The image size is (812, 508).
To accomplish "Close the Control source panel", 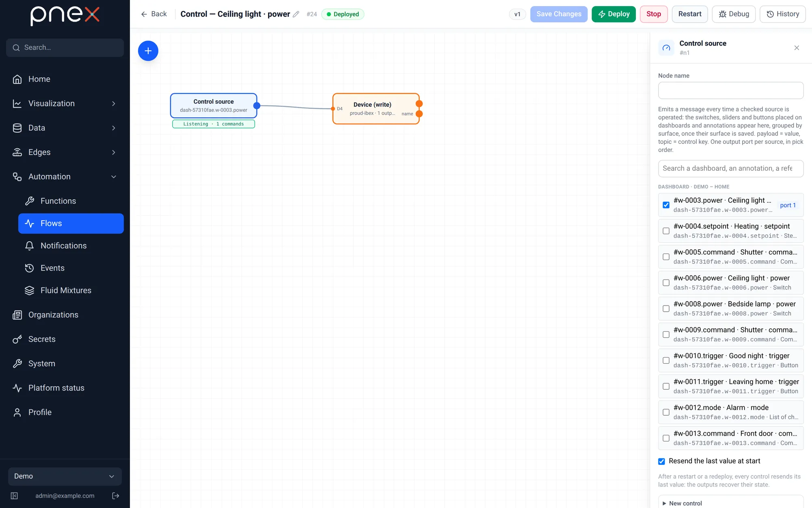I will point(797,48).
